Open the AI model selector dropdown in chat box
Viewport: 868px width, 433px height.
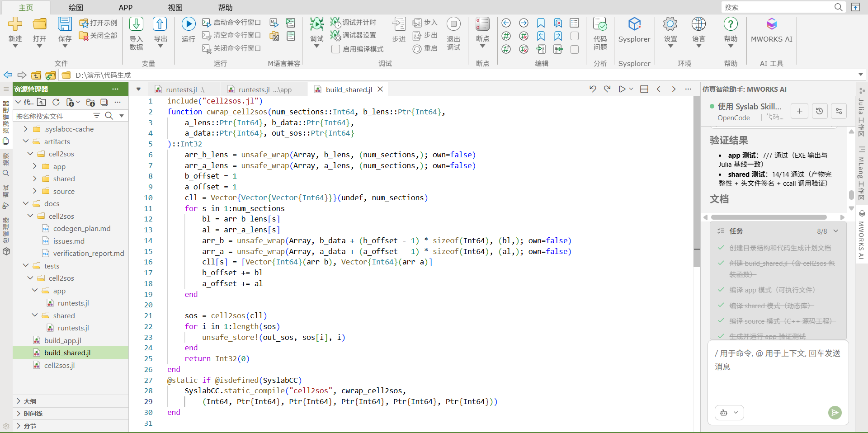point(729,412)
